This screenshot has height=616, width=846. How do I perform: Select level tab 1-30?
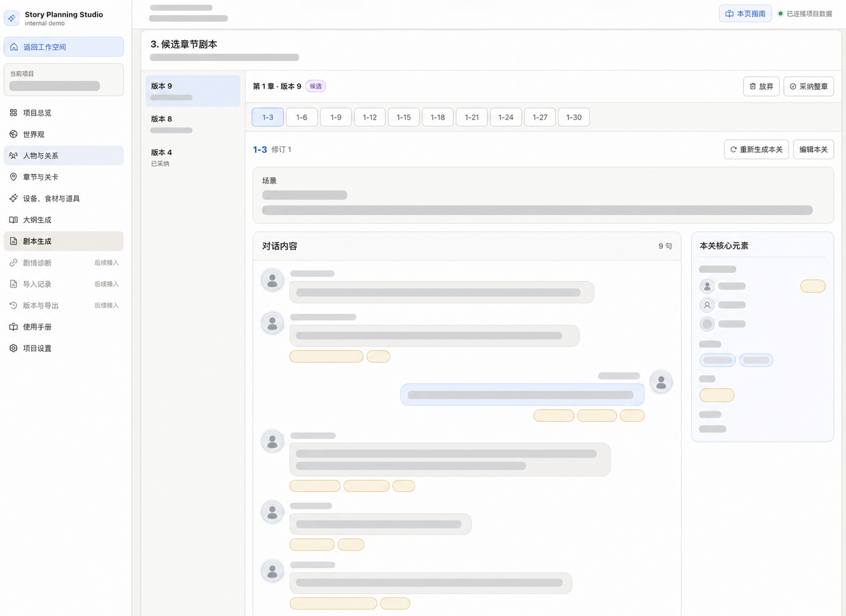click(574, 117)
